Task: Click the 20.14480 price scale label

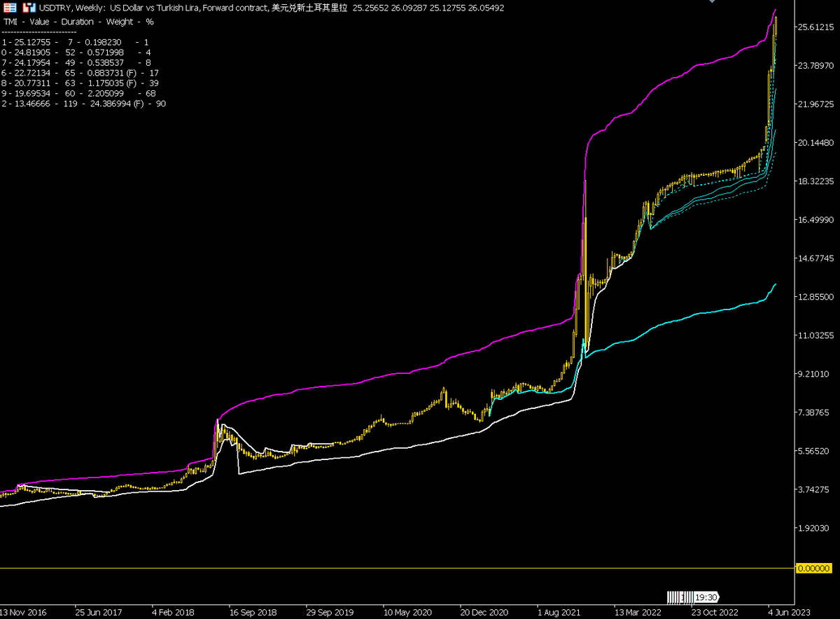Action: pos(816,143)
